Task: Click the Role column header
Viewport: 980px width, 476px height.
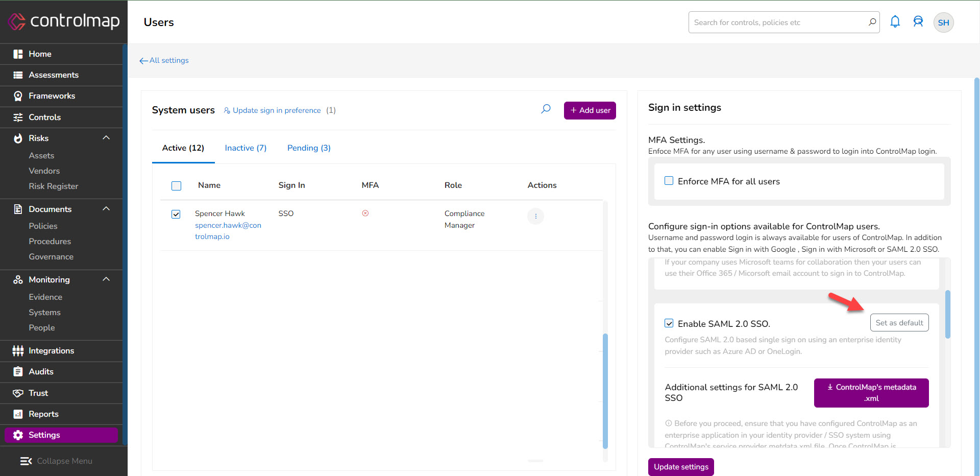Action: (453, 185)
